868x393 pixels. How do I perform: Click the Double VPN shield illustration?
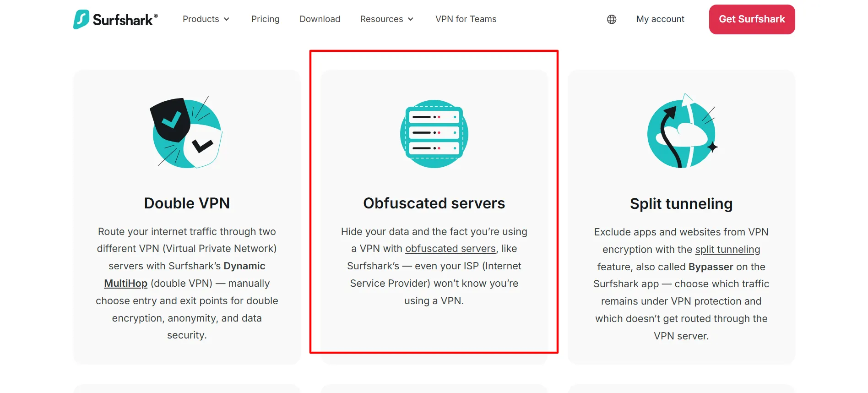(x=186, y=132)
